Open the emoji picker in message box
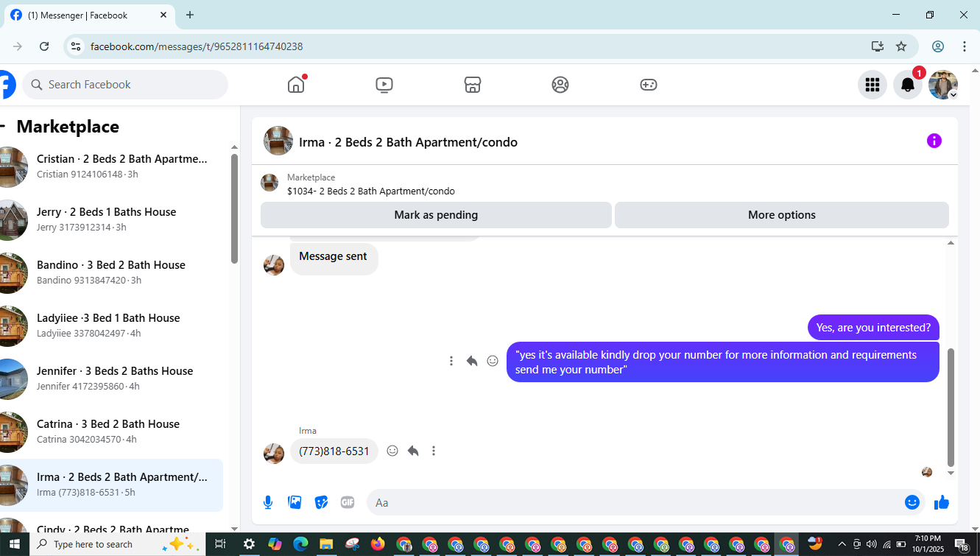 pyautogui.click(x=912, y=502)
